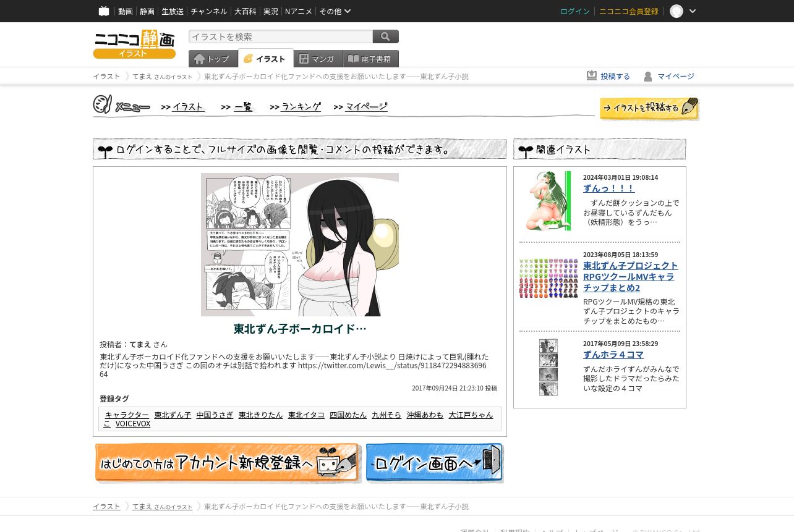Click アカウント新規登録 orange banner button
Viewport: 794px width, 532px height.
pyautogui.click(x=228, y=463)
